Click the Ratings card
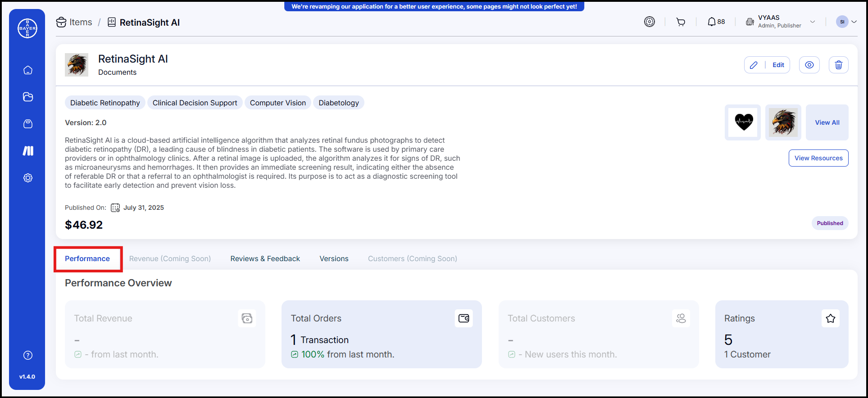The width and height of the screenshot is (868, 398). (782, 334)
